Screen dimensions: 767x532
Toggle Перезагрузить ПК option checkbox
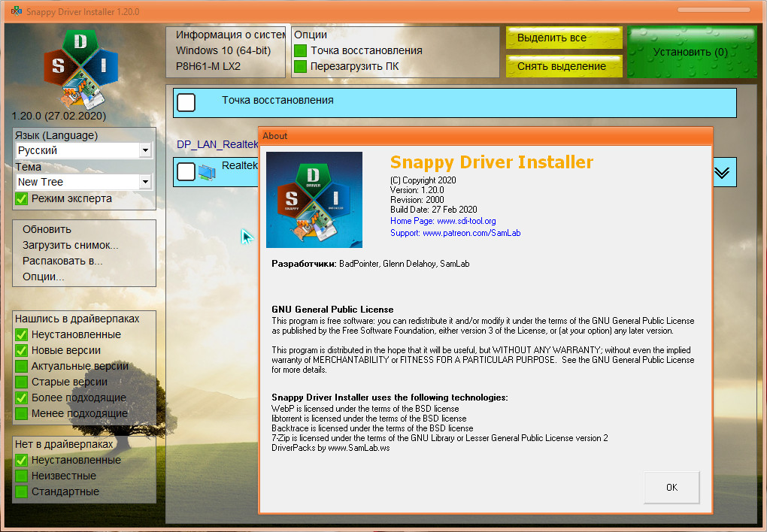point(300,66)
